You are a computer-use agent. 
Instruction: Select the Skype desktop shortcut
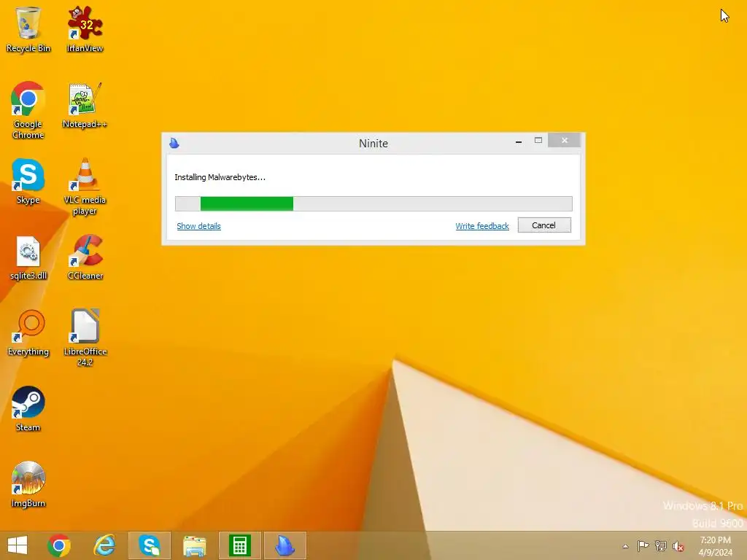click(28, 182)
